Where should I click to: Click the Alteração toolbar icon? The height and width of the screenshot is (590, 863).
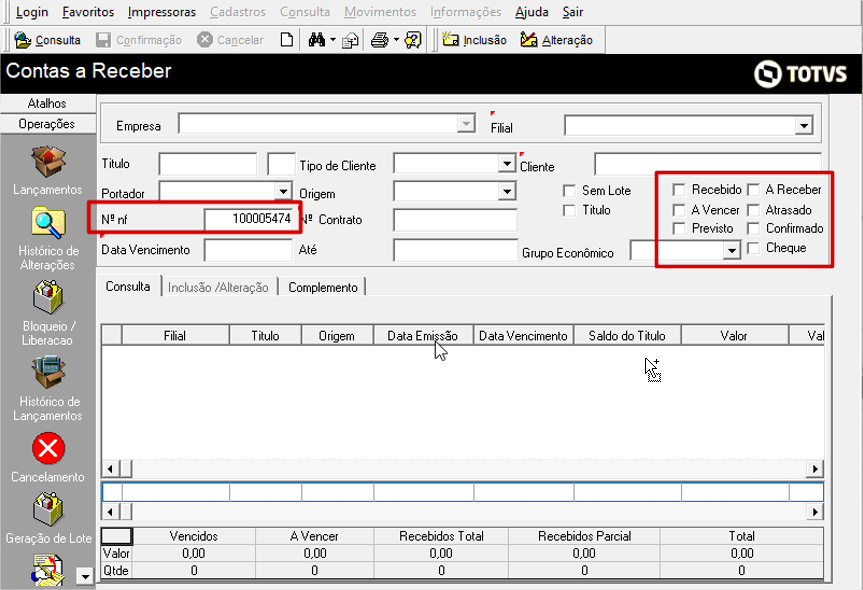point(529,40)
